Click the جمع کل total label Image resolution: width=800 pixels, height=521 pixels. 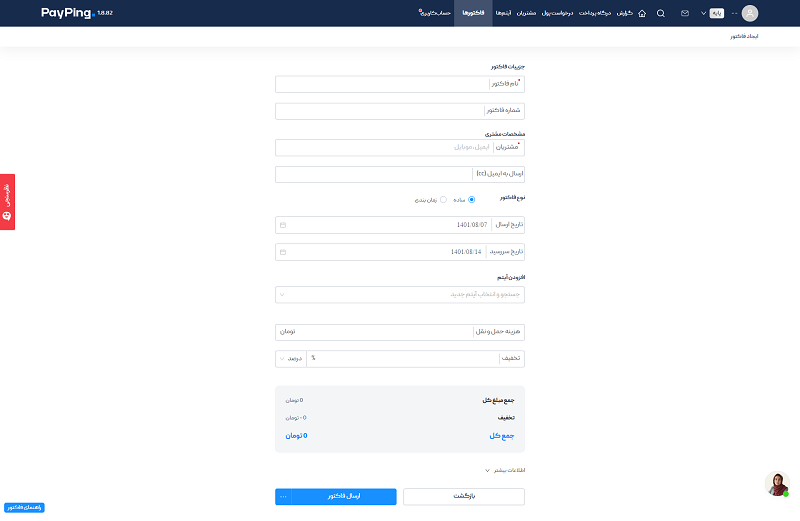pos(502,436)
